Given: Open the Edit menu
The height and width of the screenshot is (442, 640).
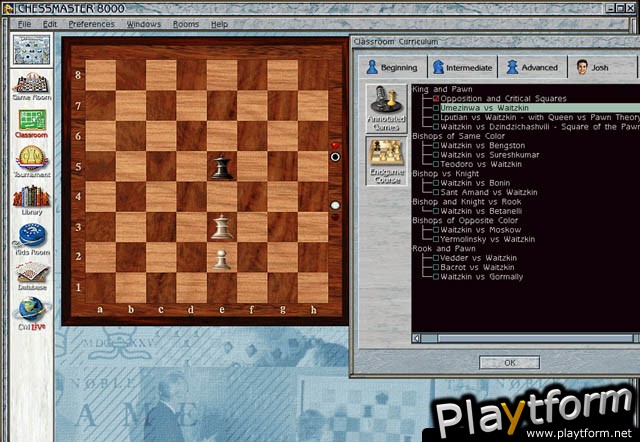Looking at the screenshot, I should [50, 24].
